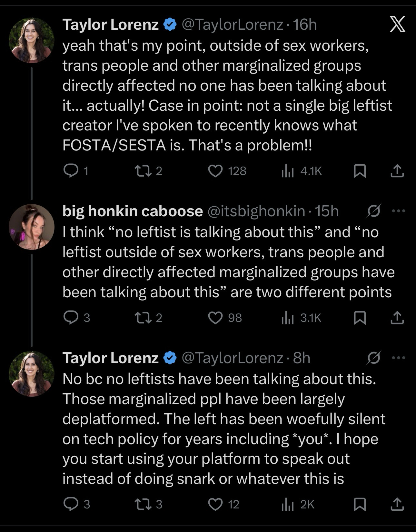Open @itsbighonkin profile handle link

[256, 211]
